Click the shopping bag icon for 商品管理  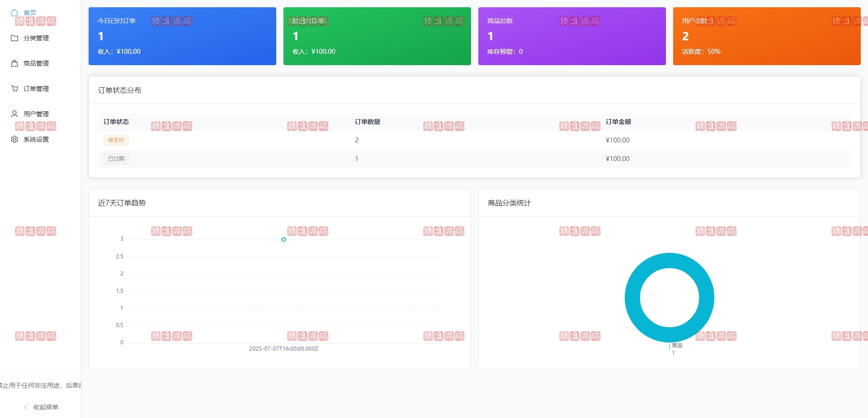(x=14, y=63)
